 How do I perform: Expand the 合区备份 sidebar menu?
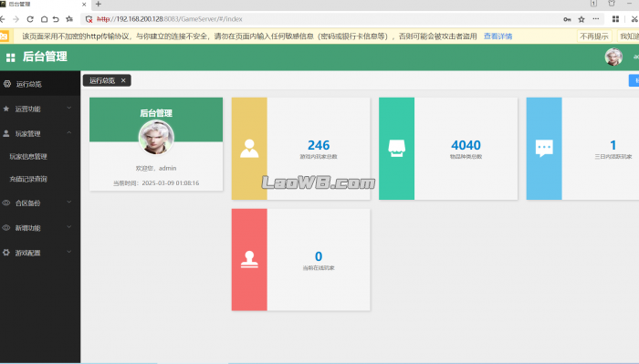pyautogui.click(x=40, y=203)
